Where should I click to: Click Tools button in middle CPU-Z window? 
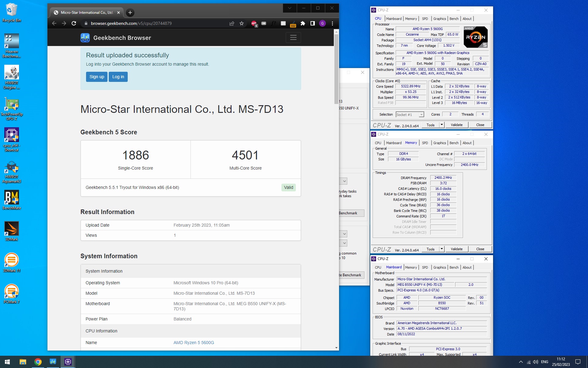[x=431, y=249]
